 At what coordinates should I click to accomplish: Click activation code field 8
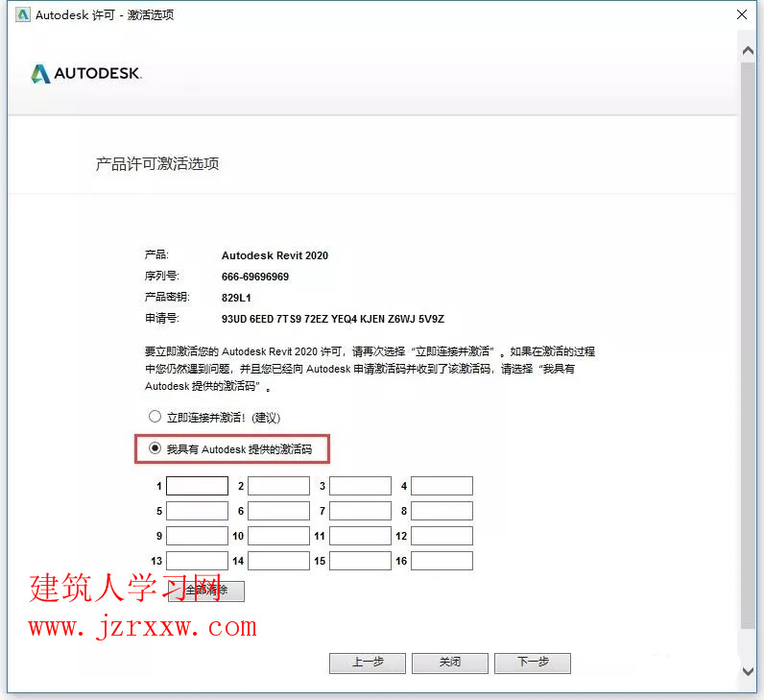pyautogui.click(x=442, y=511)
